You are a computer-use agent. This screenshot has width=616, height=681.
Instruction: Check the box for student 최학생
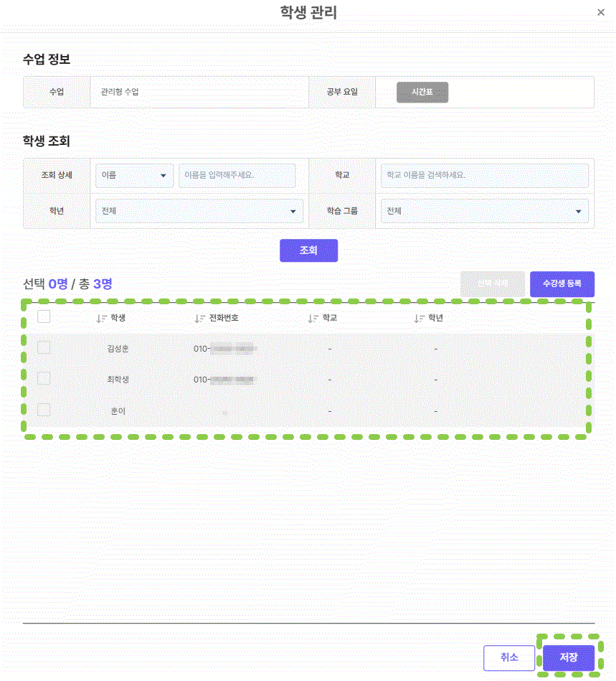44,378
